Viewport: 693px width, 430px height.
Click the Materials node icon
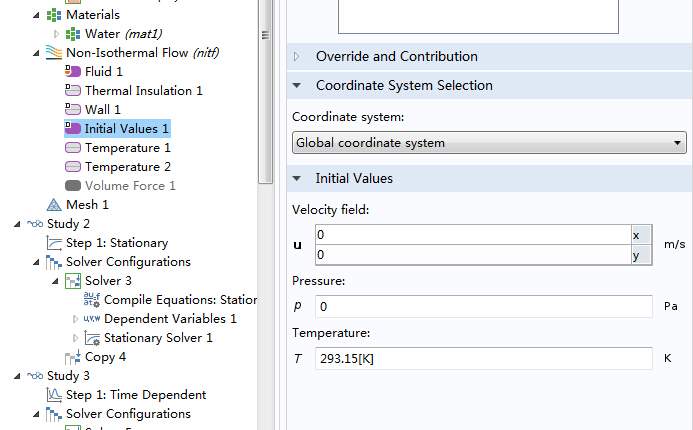54,15
